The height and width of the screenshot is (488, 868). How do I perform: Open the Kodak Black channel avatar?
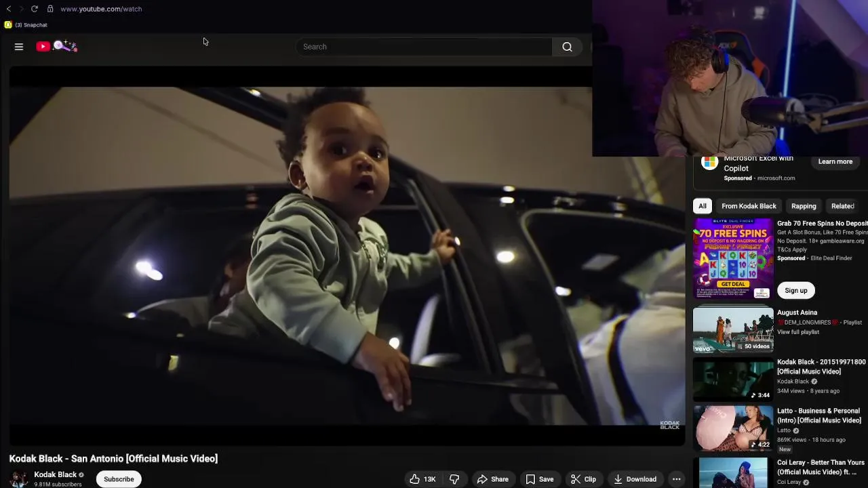coord(19,479)
